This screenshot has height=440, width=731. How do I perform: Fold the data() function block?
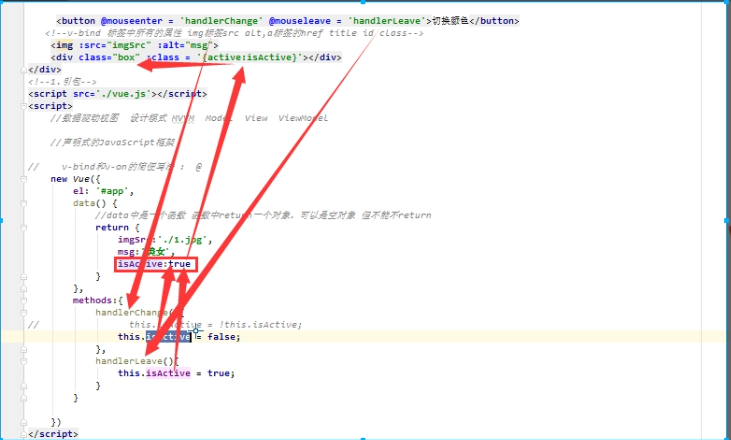pos(23,203)
